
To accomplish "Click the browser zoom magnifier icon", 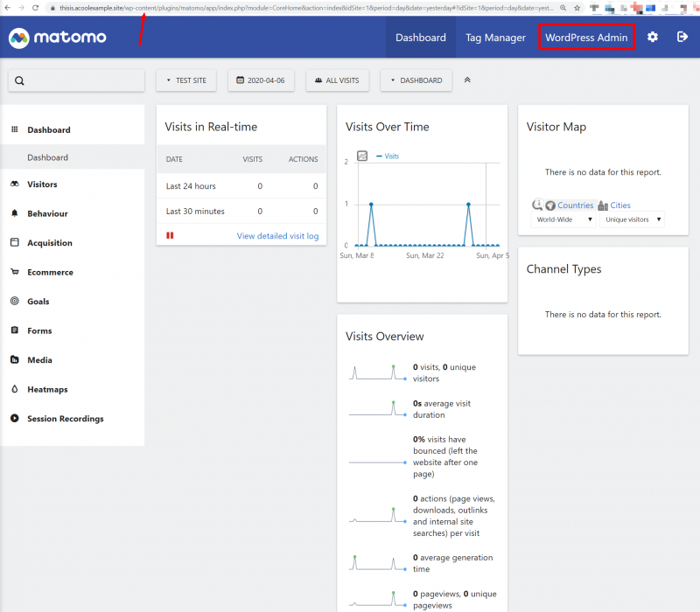I will (x=563, y=8).
